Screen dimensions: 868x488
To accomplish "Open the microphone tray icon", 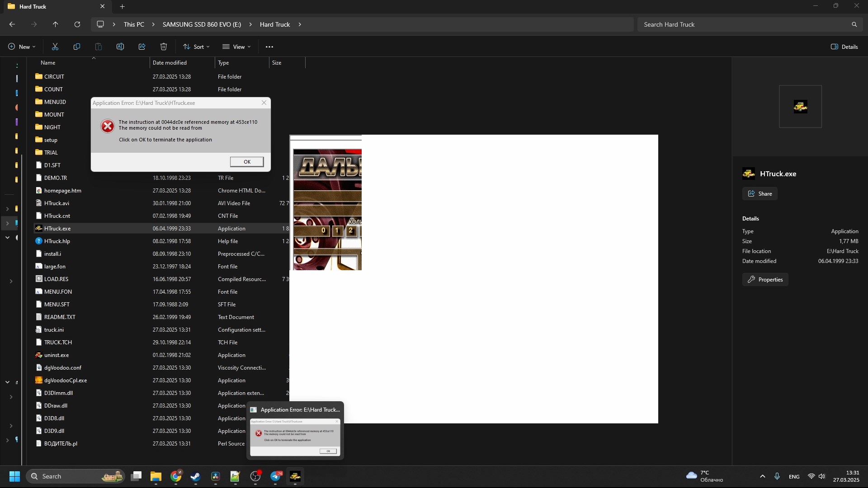I will (777, 476).
